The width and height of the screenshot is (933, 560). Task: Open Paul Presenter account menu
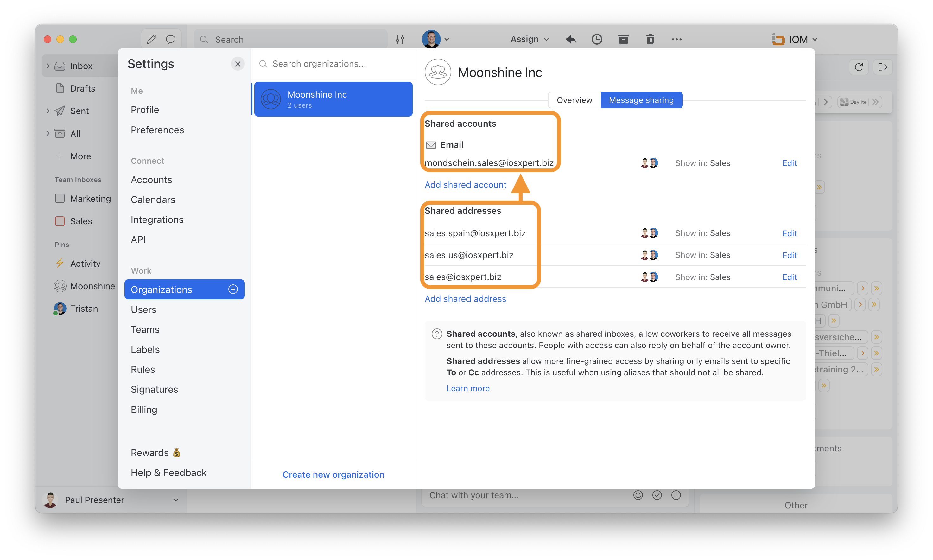coord(111,500)
